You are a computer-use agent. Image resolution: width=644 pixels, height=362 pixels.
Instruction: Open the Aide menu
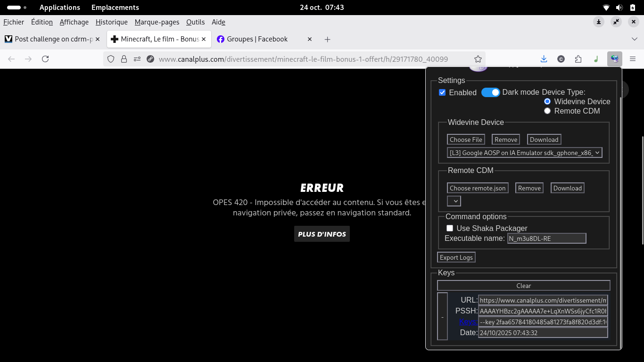(x=219, y=22)
